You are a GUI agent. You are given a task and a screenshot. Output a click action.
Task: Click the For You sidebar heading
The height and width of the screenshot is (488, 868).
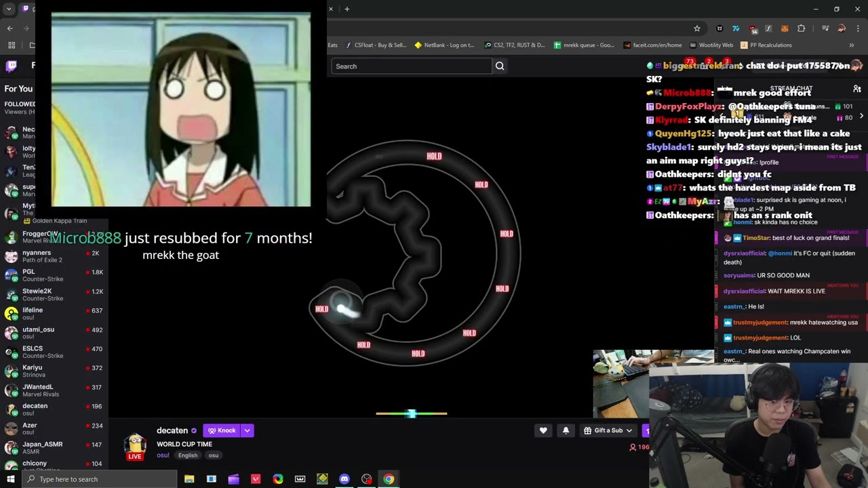[18, 89]
